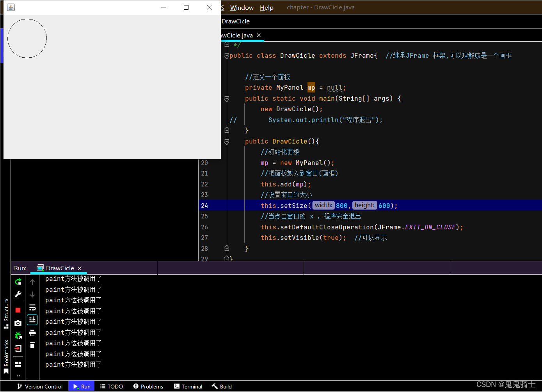Screen dimensions: 542x392
Task: Click the JFrame class name after extends
Action: [362, 56]
